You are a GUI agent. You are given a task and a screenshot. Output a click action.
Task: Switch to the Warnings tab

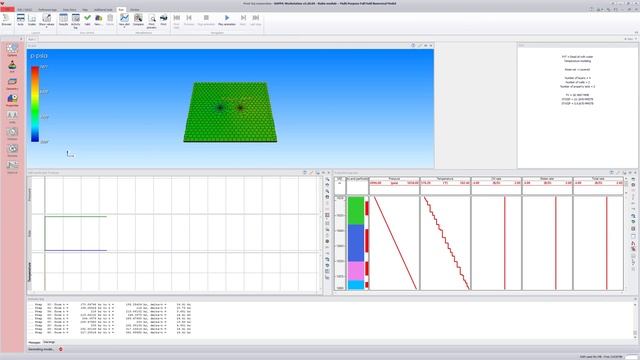[49, 342]
